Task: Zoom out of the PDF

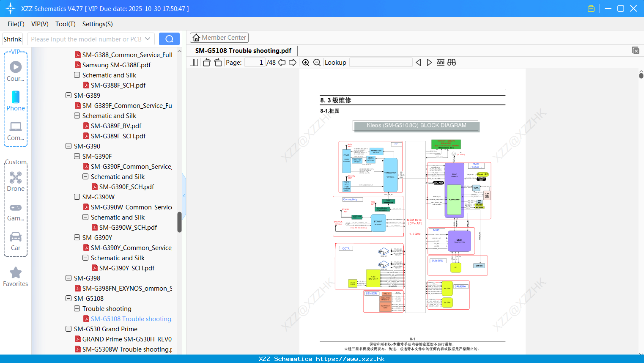Action: (317, 63)
